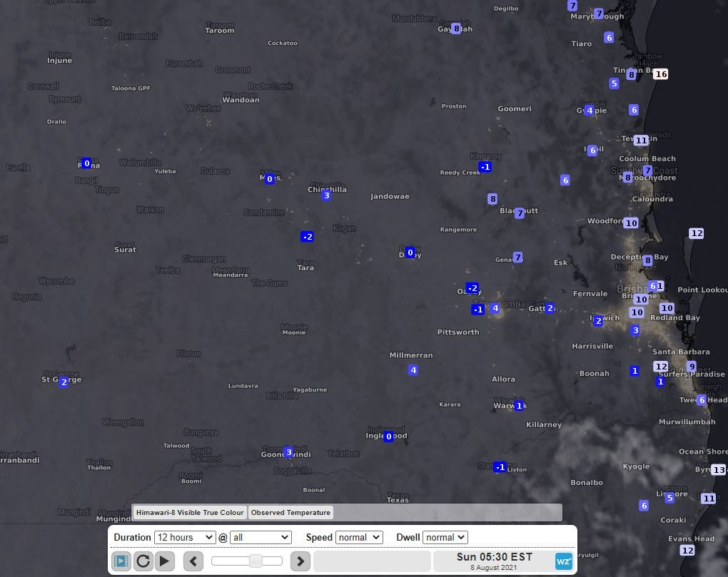728x577 pixels.
Task: Select the 16 degree temperature marker near Tin Can Bay
Action: [661, 74]
